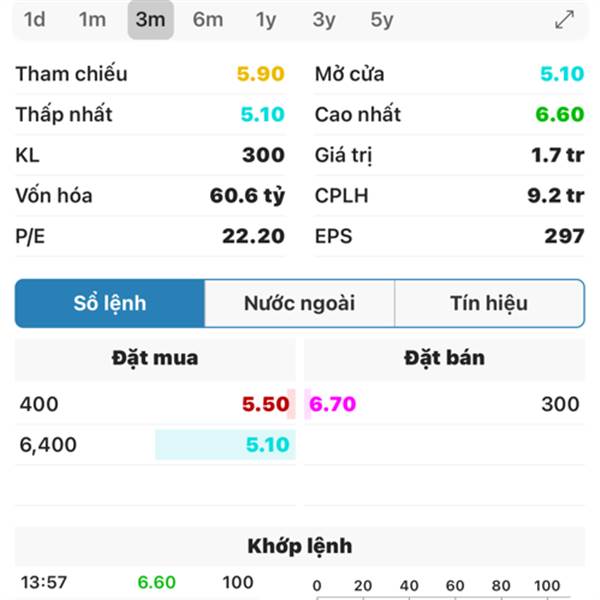
Task: Switch chart to 1y range
Action: pyautogui.click(x=266, y=20)
